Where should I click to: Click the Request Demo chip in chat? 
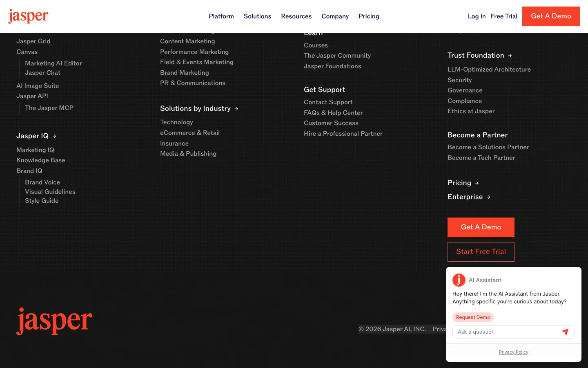click(x=473, y=317)
